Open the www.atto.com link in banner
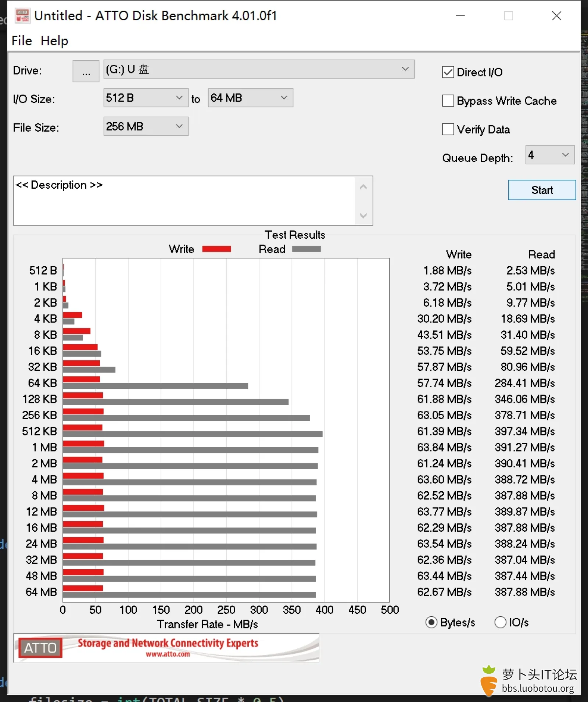This screenshot has width=588, height=702. point(168,655)
